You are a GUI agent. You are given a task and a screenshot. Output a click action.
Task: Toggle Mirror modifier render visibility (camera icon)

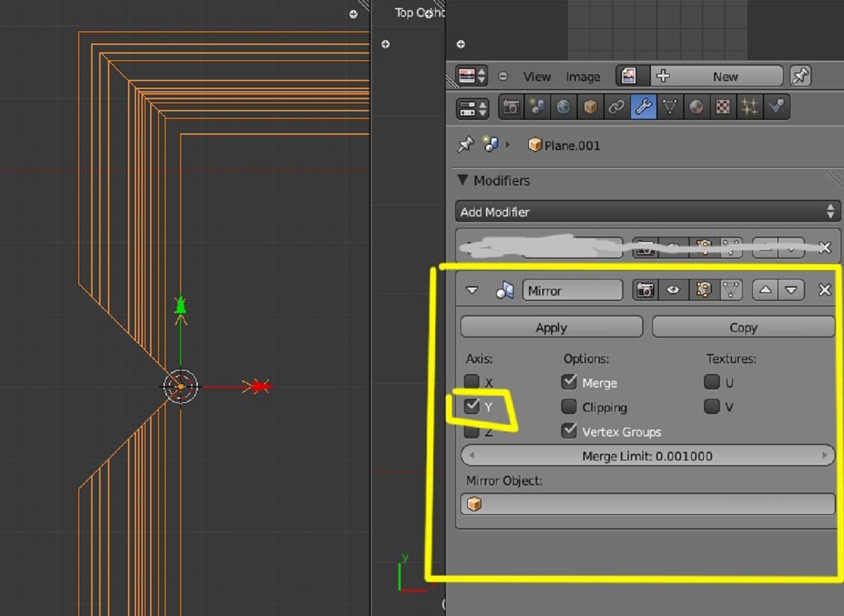pos(645,290)
